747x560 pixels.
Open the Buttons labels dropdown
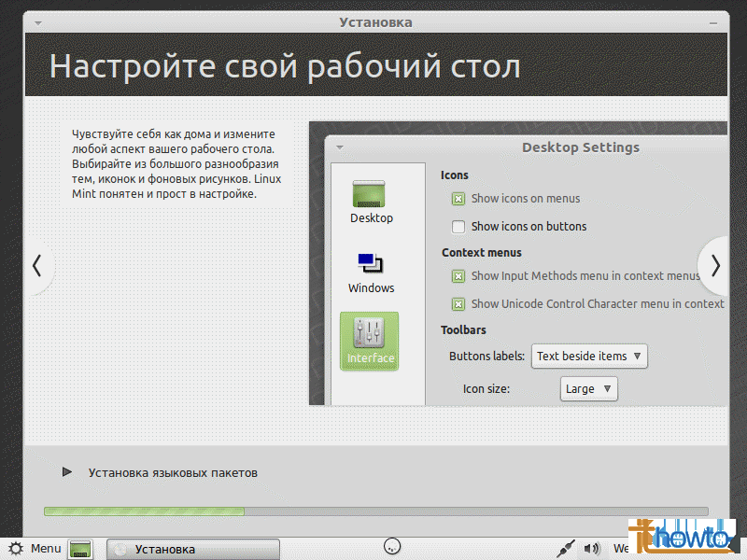(x=589, y=357)
